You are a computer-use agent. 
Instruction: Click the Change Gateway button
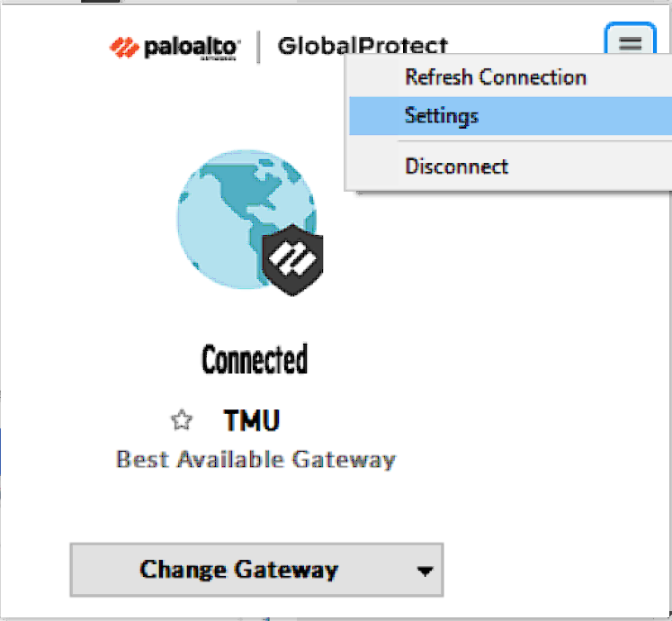pos(256,570)
